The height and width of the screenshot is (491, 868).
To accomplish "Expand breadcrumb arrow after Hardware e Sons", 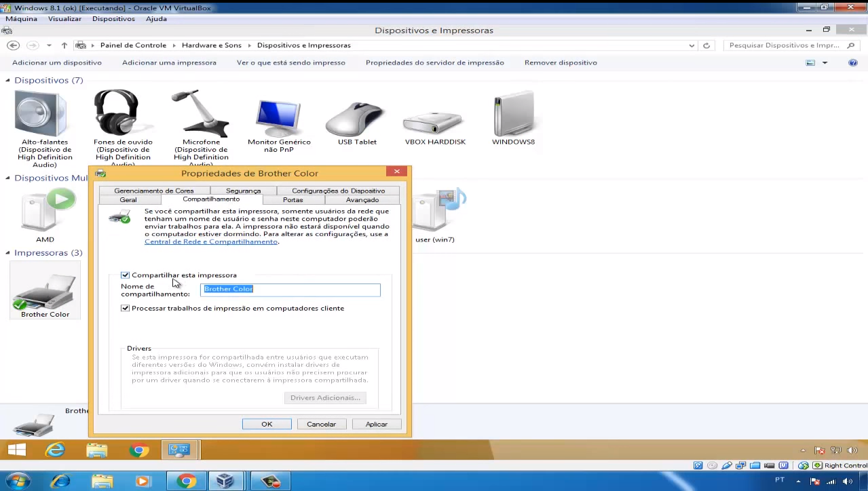I will tap(250, 45).
